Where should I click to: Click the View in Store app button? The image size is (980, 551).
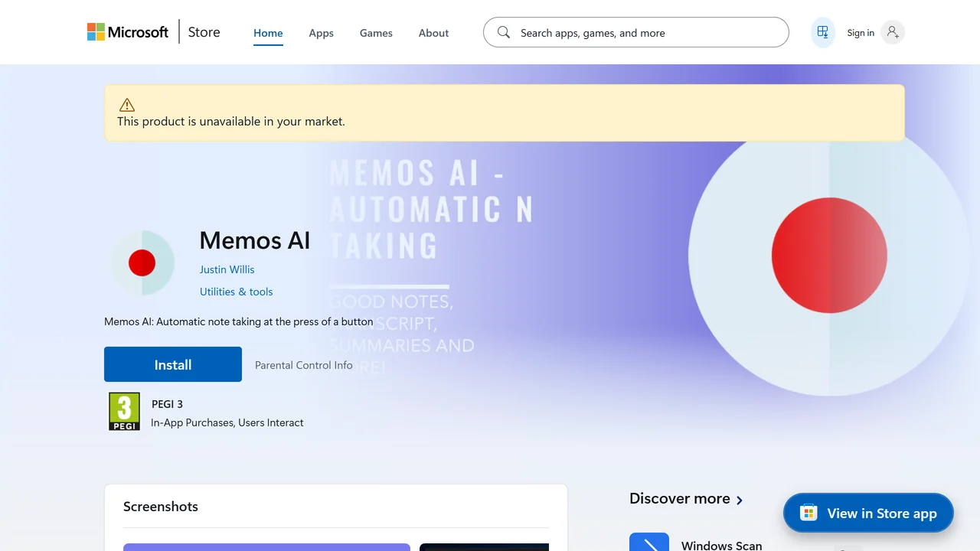(x=868, y=513)
